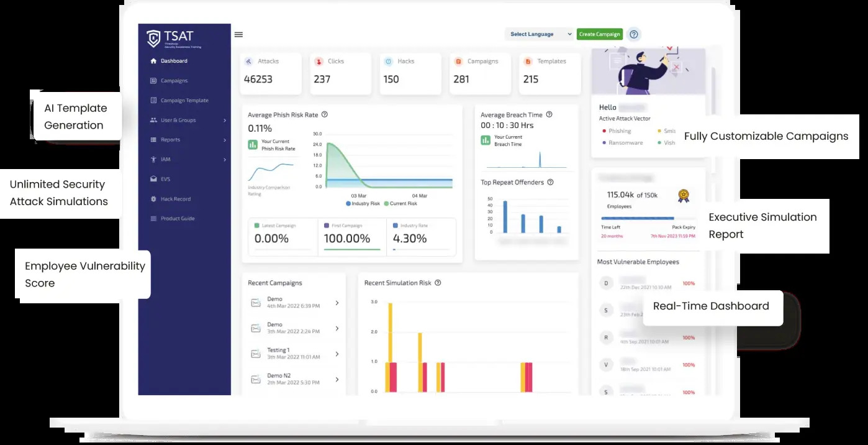This screenshot has width=868, height=445.
Task: Click Average Phish Risk Rate info icon
Action: (325, 114)
